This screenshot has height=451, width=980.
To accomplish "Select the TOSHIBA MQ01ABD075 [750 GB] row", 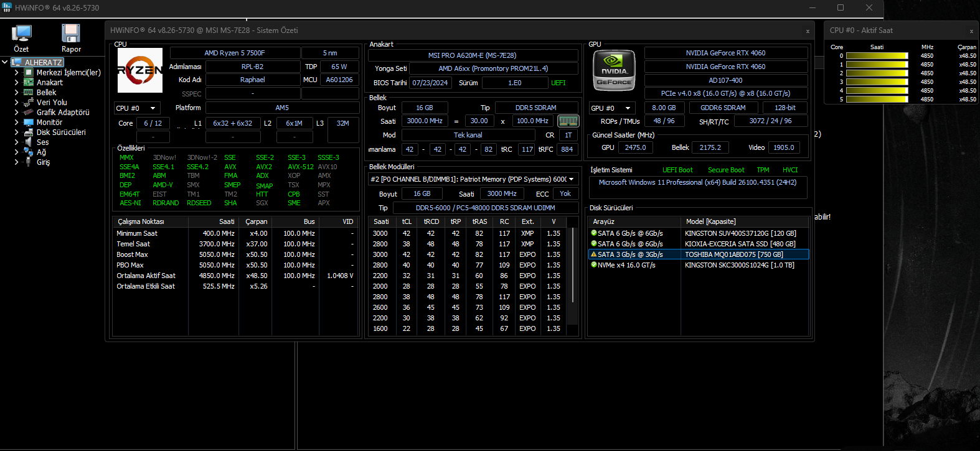I will [699, 254].
